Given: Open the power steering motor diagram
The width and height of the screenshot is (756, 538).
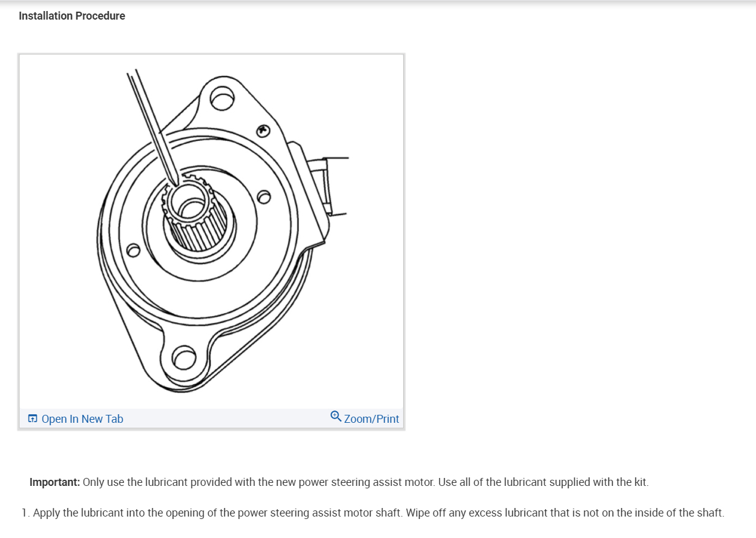Looking at the screenshot, I should [211, 232].
